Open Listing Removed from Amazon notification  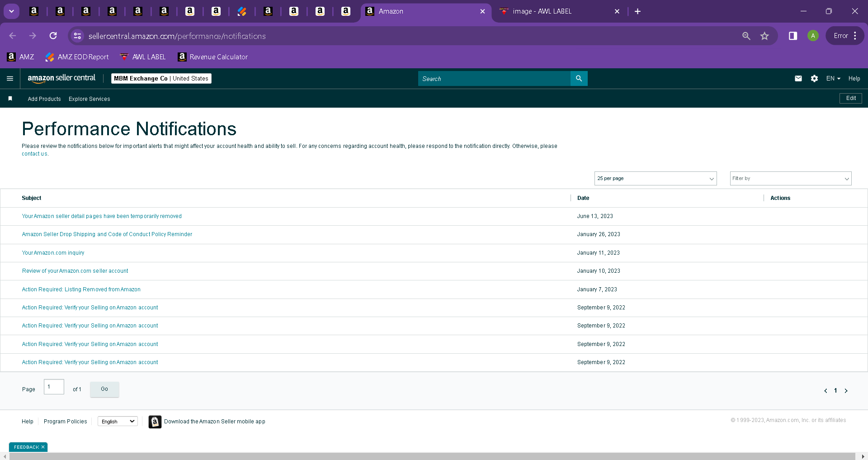point(81,289)
